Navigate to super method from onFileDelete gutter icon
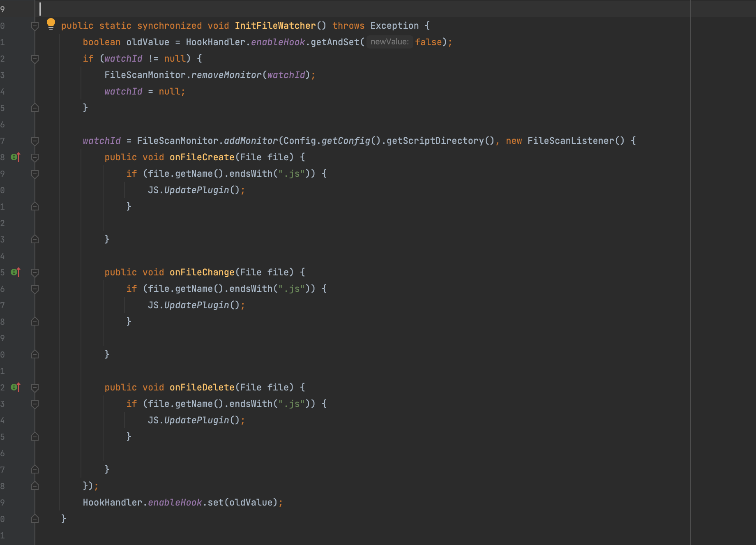756x545 pixels. coord(14,387)
